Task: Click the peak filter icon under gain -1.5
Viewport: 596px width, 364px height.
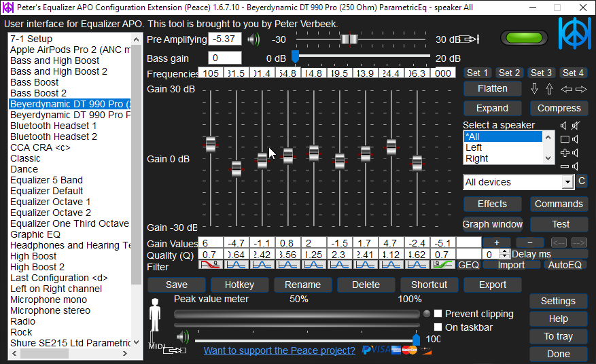Action: [340, 264]
